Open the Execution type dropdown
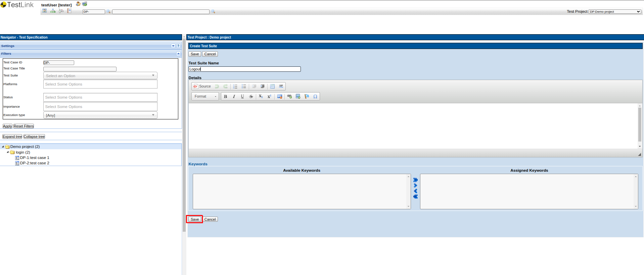Screen dimensions: 644x275 [x=100, y=115]
